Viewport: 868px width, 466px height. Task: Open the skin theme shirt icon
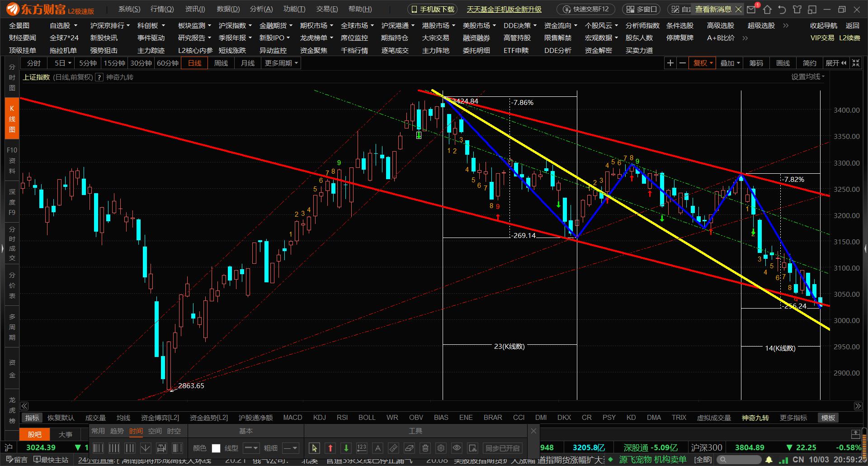click(x=797, y=9)
